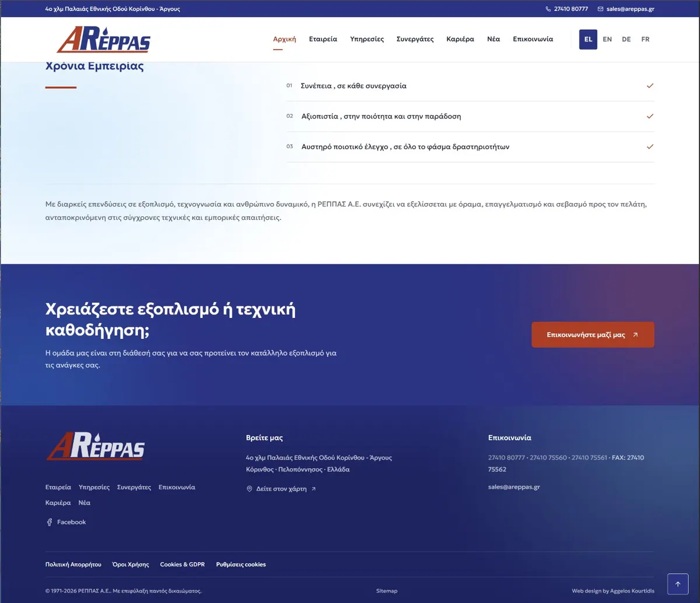Image resolution: width=700 pixels, height=603 pixels.
Task: Click the Χρόνια Εμπειρίας heading
Action: point(94,66)
